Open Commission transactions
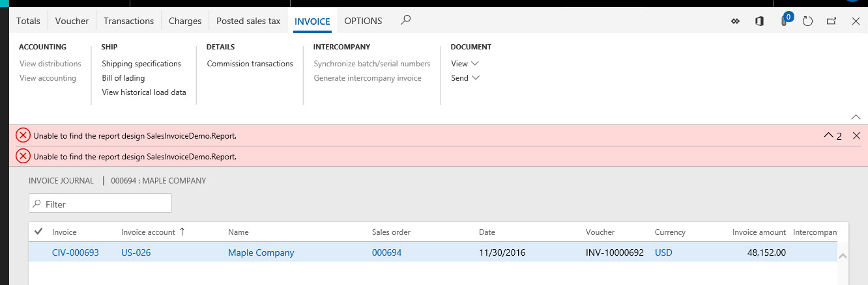The image size is (868, 285). click(x=250, y=64)
